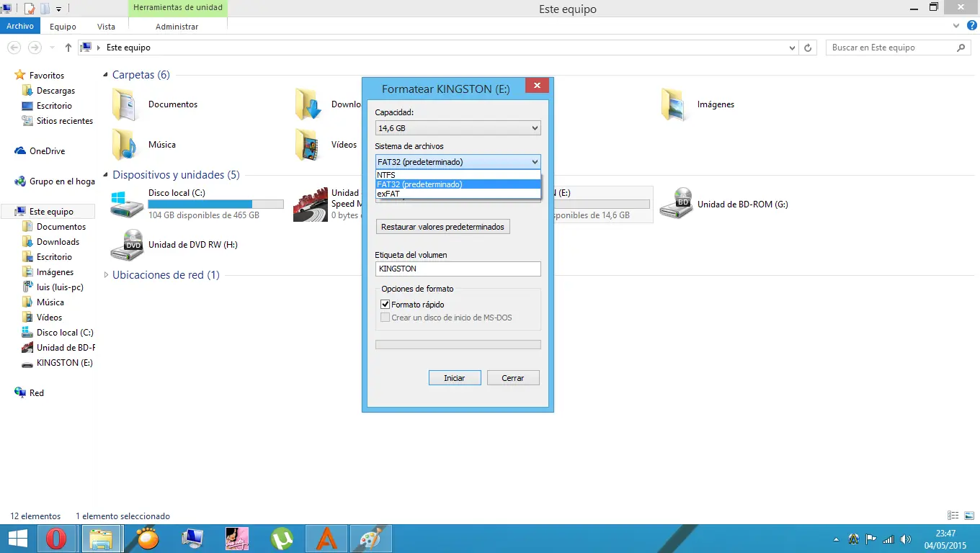The image size is (980, 553).
Task: Click the volume speaker tray icon
Action: pos(906,539)
